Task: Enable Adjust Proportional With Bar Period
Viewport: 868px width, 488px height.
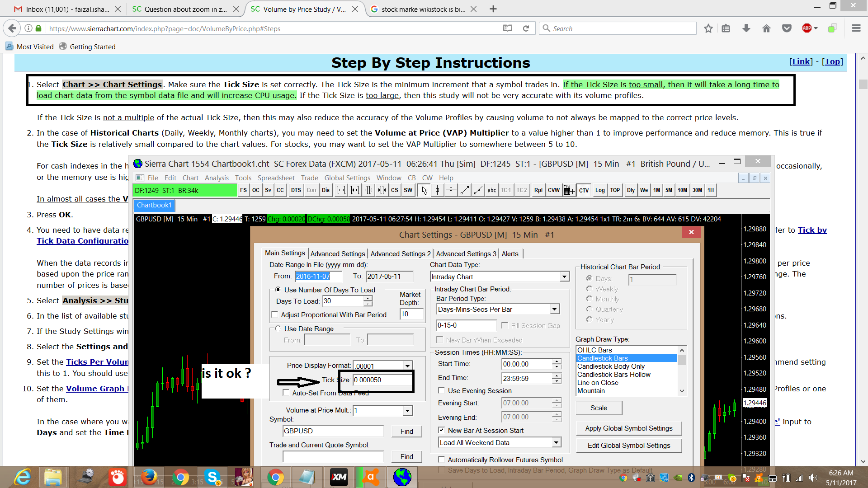Action: [275, 314]
